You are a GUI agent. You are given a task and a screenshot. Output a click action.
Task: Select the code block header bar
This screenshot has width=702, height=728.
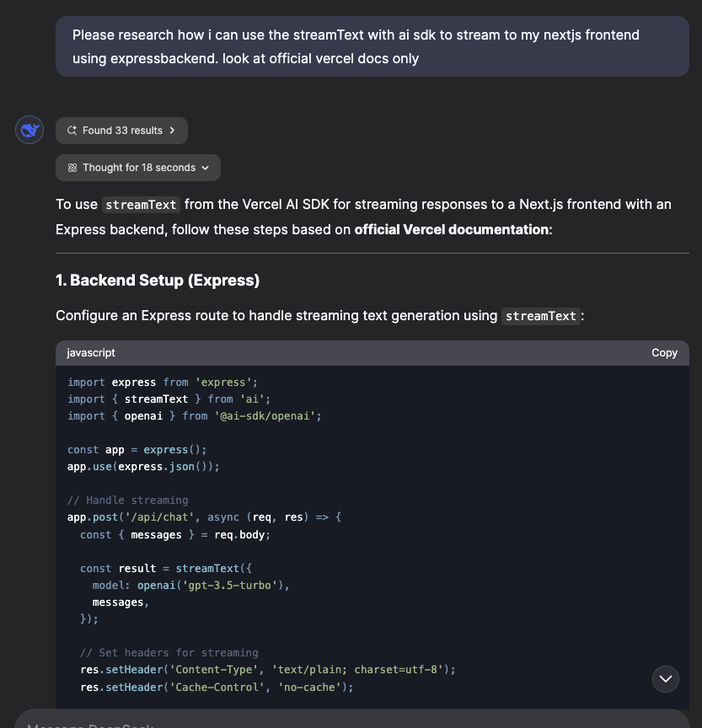[x=372, y=352]
